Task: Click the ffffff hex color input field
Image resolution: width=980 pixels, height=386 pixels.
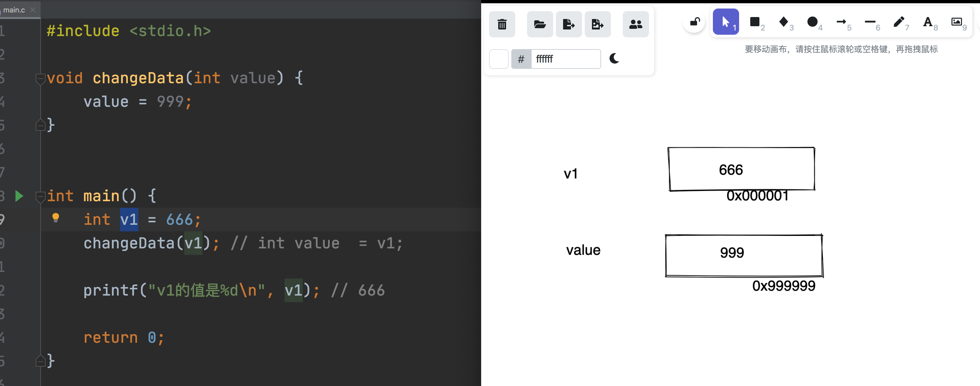Action: (x=565, y=59)
